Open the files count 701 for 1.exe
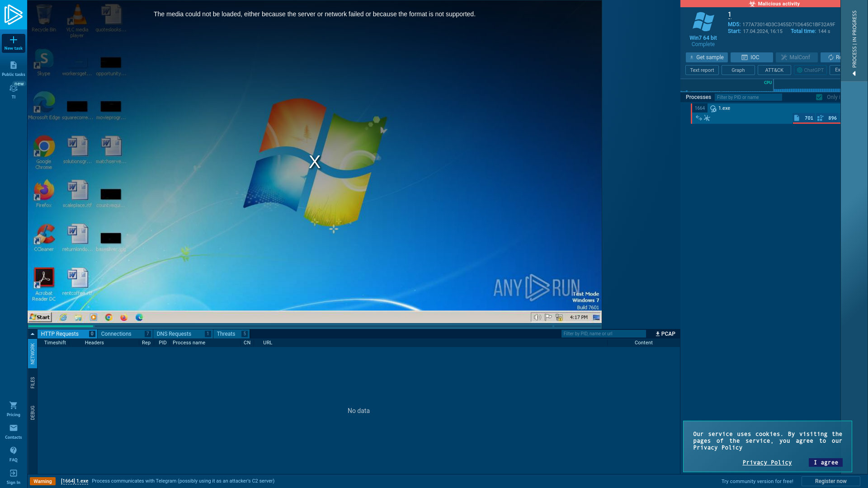 pos(804,118)
